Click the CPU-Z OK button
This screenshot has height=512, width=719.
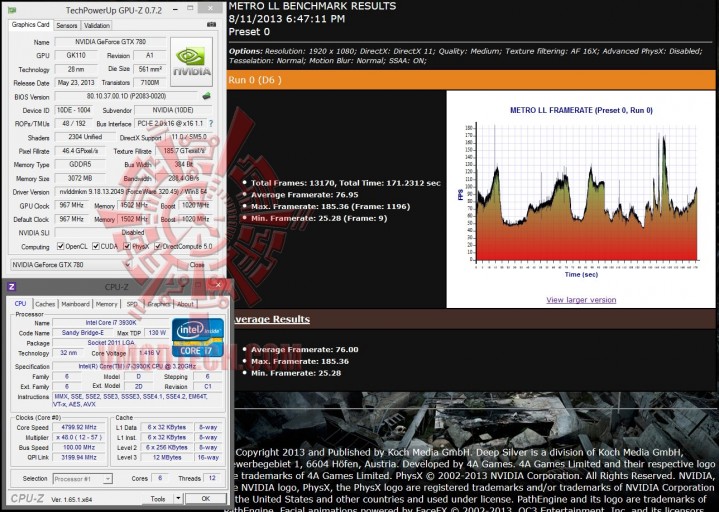point(205,499)
